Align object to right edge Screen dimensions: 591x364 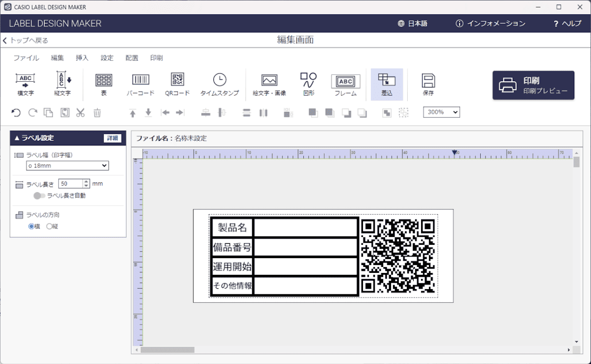tap(180, 113)
